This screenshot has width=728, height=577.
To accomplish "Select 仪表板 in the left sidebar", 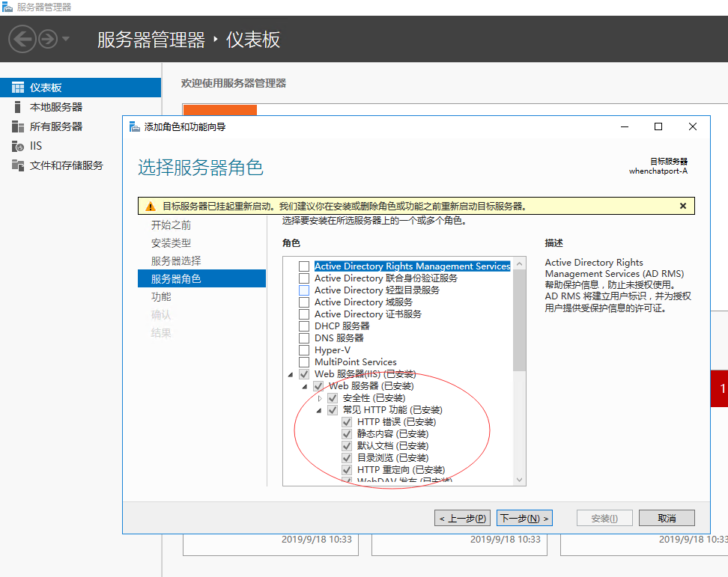I will tap(81, 88).
